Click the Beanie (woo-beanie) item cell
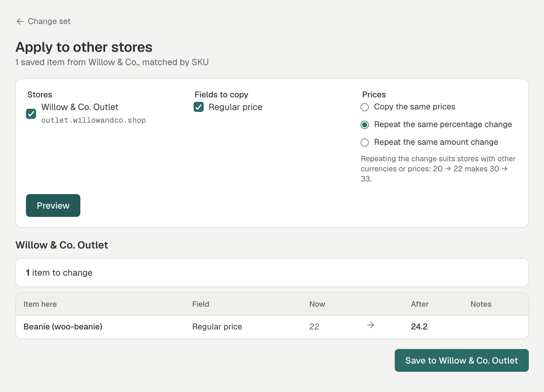 pos(63,327)
